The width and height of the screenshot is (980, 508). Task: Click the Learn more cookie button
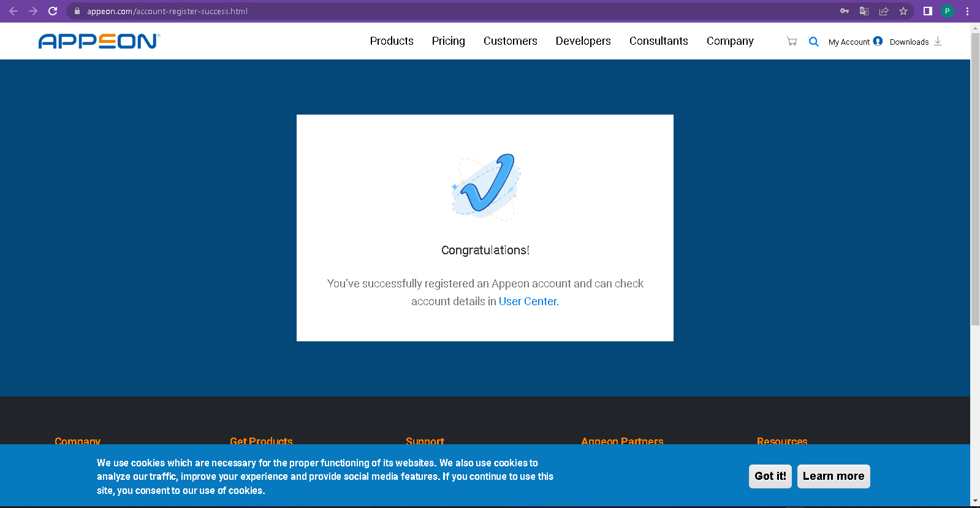[x=833, y=476]
